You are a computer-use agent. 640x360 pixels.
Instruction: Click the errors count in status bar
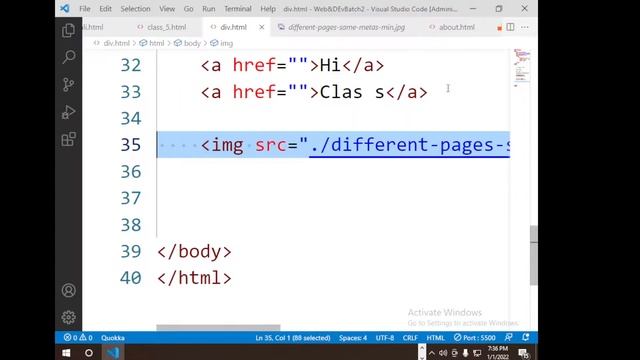pyautogui.click(x=71, y=338)
